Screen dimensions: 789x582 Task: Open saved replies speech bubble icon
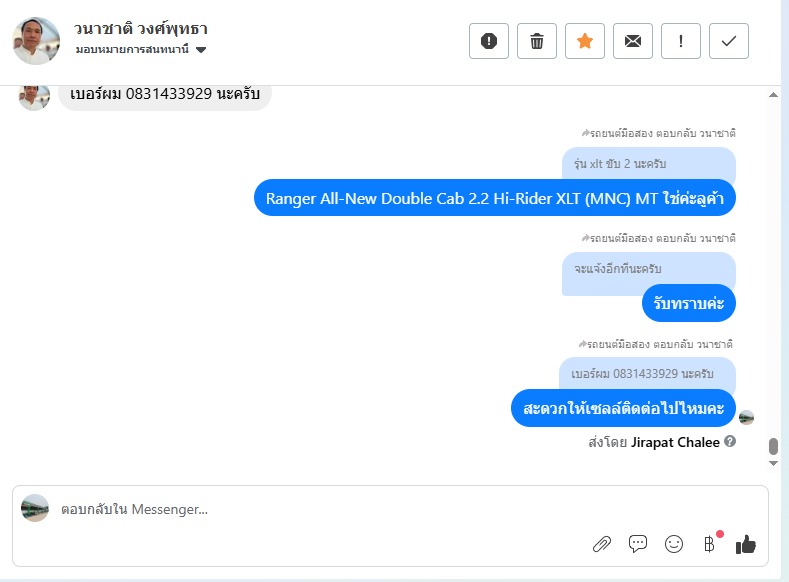[638, 544]
